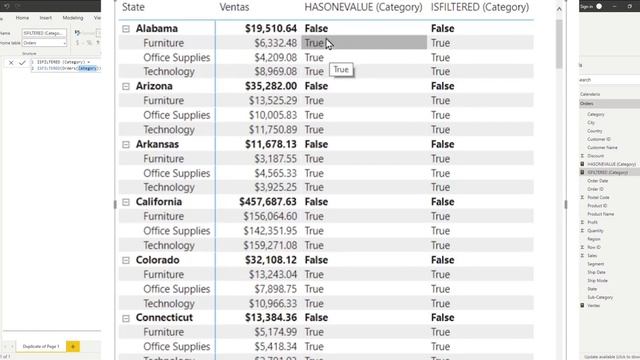Screen dimensions: 640x360
Task: Commit the formula with the checkmark icon
Action: click(22, 63)
